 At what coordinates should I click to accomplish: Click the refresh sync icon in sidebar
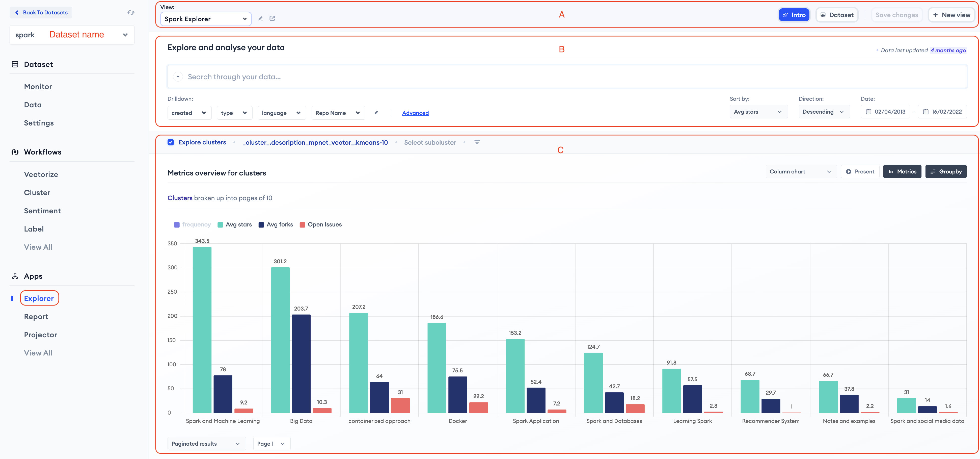coord(131,13)
